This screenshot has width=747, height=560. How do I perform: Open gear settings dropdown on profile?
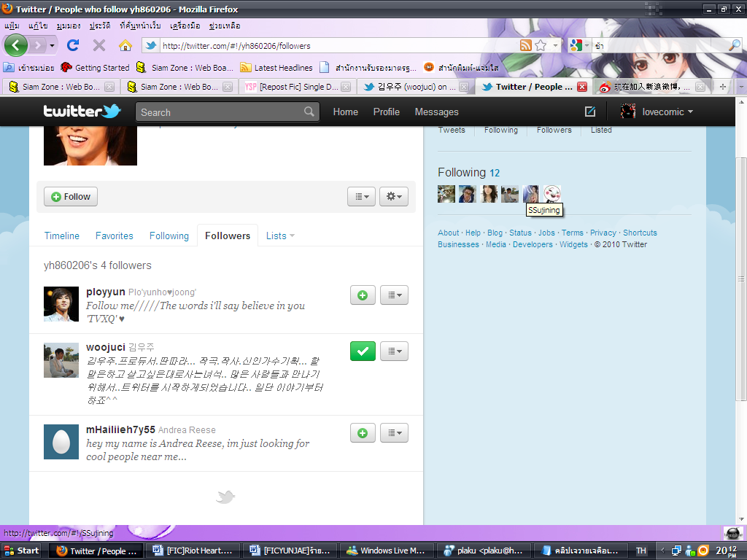pyautogui.click(x=394, y=197)
